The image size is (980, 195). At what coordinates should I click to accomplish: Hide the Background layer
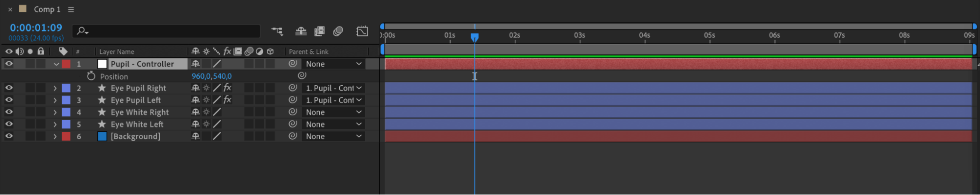coord(9,136)
